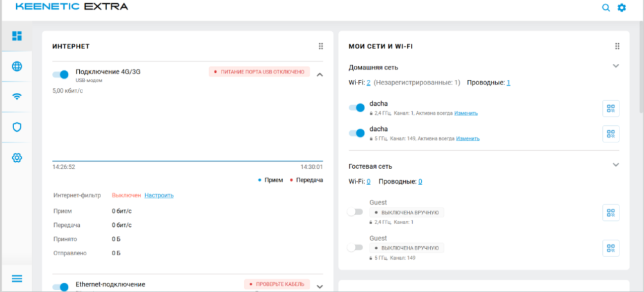Open the gear management sidebar section
The width and height of the screenshot is (644, 292).
(17, 158)
